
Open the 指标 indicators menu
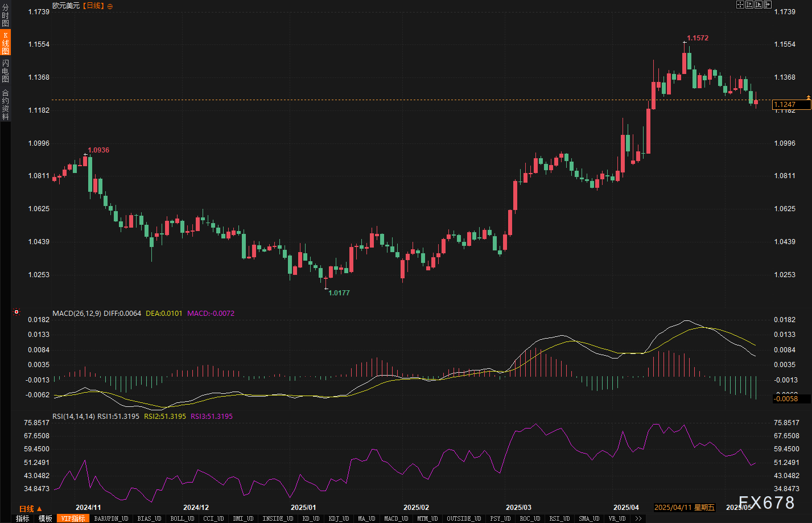tap(22, 518)
